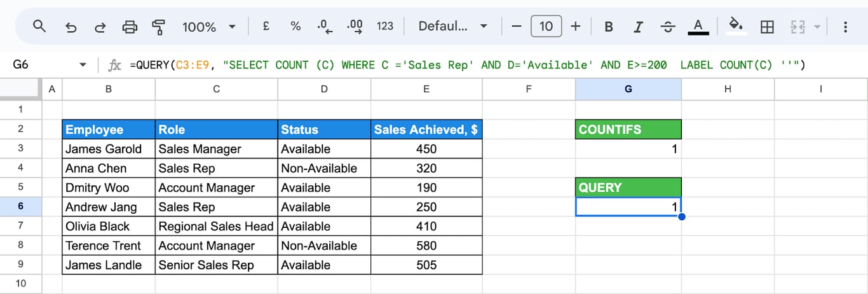Toggle strikethrough formatting

point(668,27)
